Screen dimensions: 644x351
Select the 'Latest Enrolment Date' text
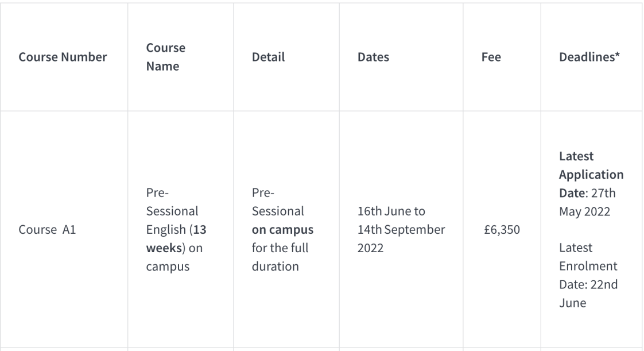[588, 266]
